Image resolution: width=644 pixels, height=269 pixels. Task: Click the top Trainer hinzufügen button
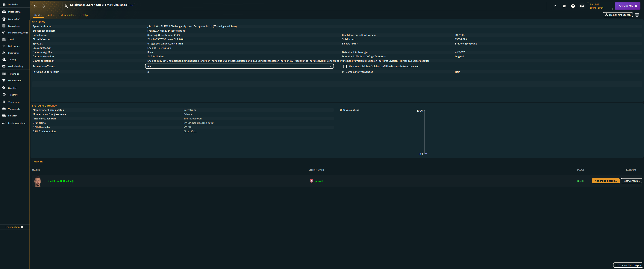tap(618, 15)
